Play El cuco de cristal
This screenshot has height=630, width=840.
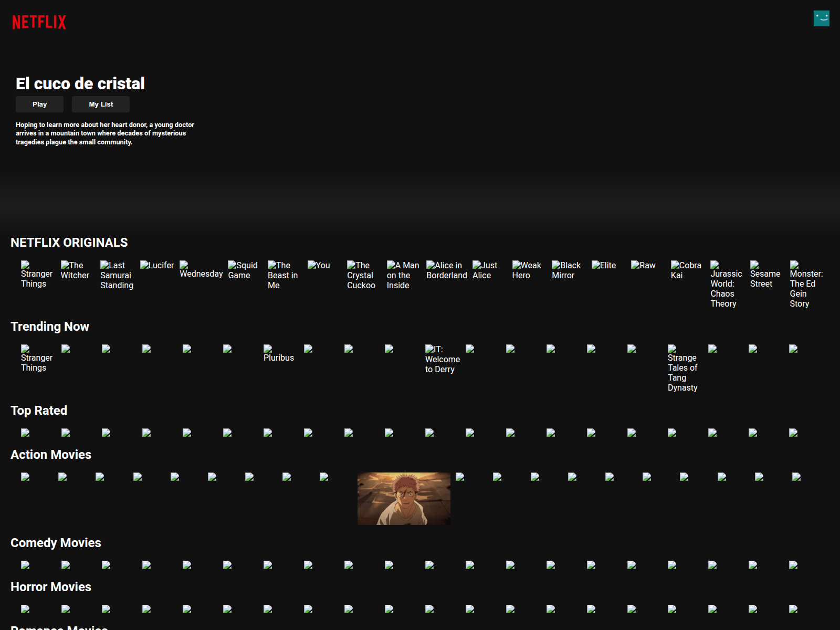point(39,104)
